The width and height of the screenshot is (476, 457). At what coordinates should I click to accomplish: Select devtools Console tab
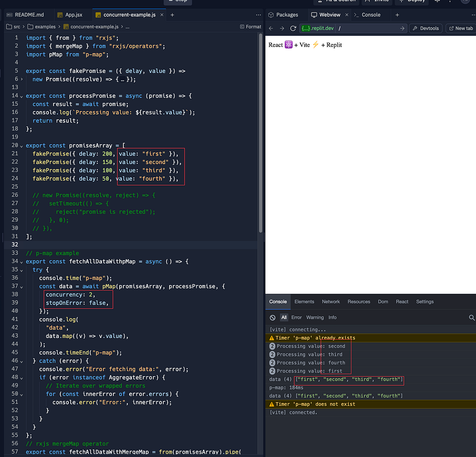278,301
